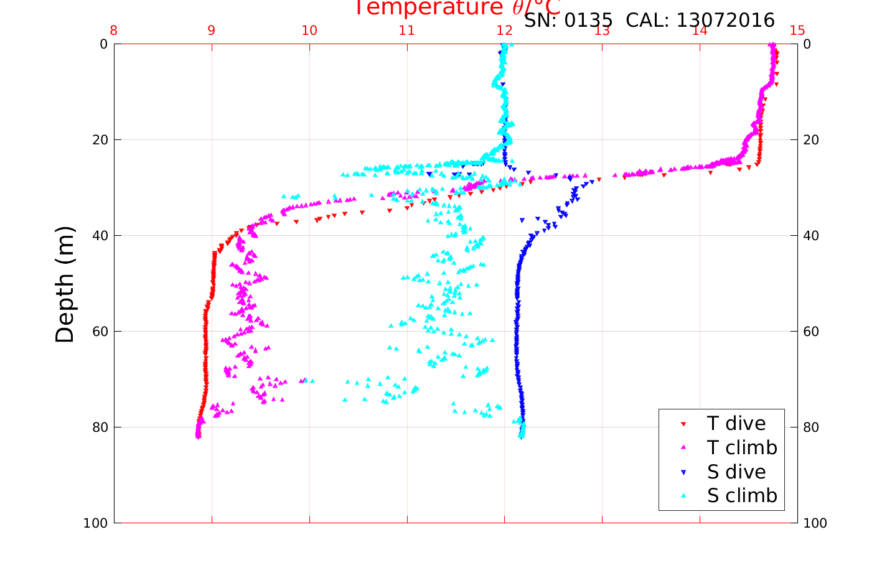Click left depth tick label 100
The image size is (882, 588).
click(x=95, y=523)
